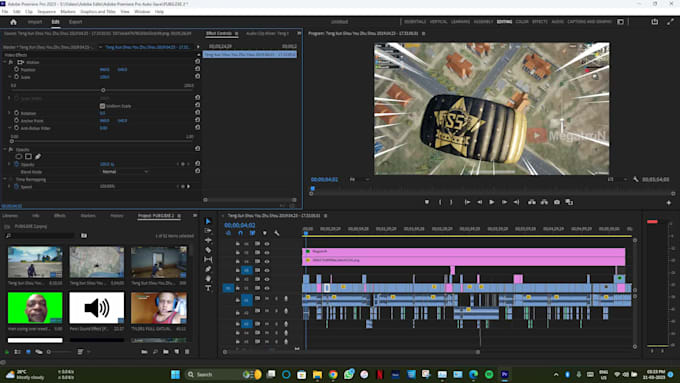Open Program monitor zoom level Fit dropdown
Viewport: 680px width, 383px height.
tap(360, 179)
